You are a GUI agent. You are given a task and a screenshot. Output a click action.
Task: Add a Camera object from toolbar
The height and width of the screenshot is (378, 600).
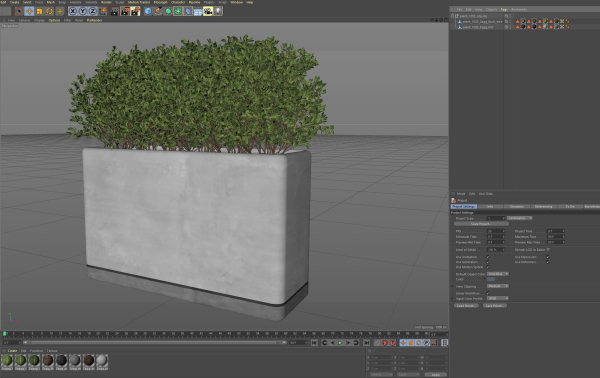(208, 11)
